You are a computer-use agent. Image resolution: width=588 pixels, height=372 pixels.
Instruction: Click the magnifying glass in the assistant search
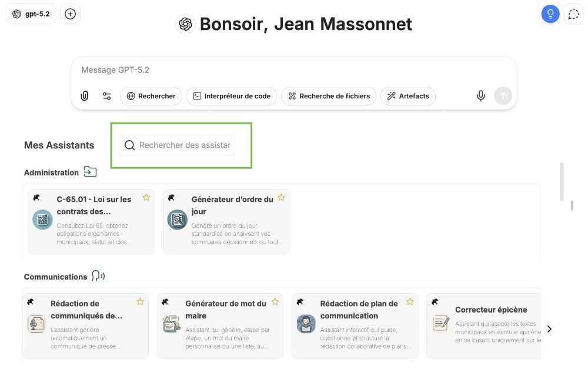click(129, 145)
